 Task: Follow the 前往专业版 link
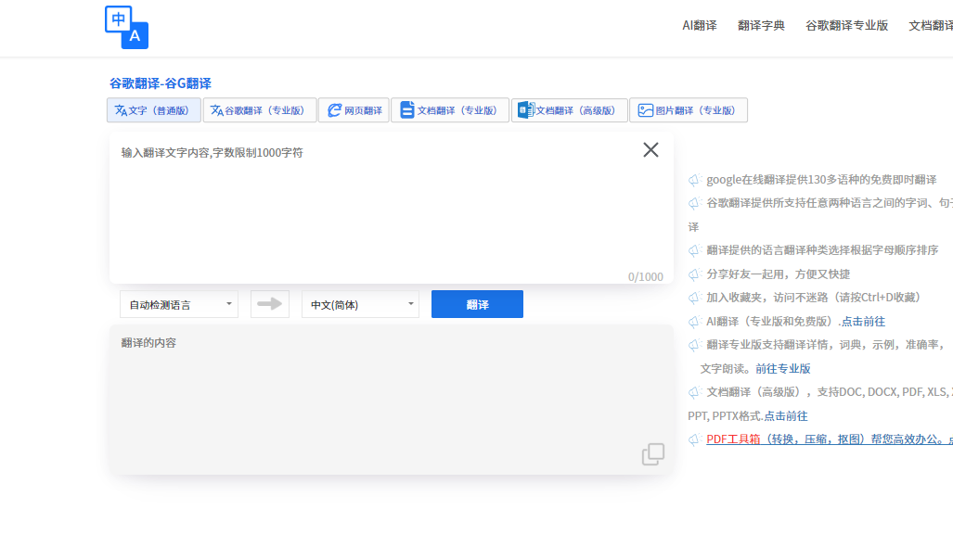[783, 368]
